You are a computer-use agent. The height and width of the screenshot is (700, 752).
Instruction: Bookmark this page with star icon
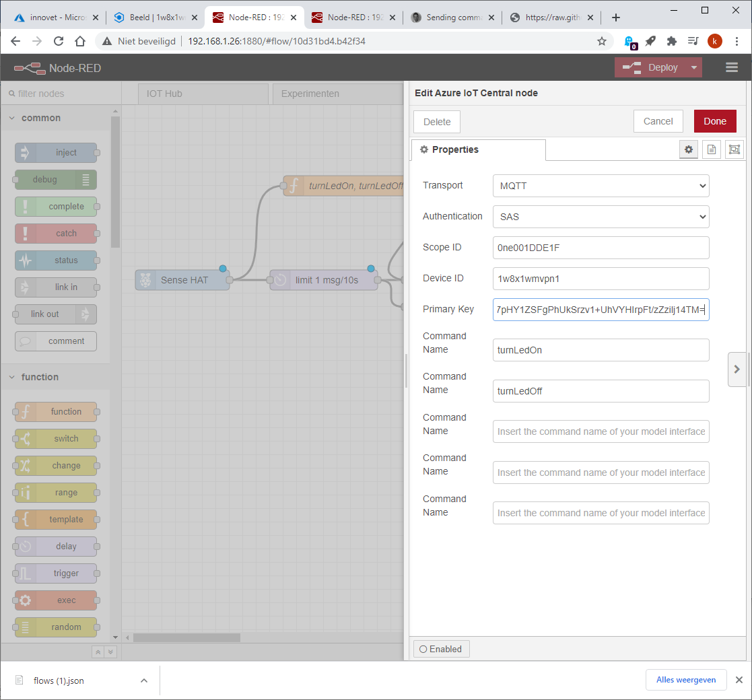601,41
